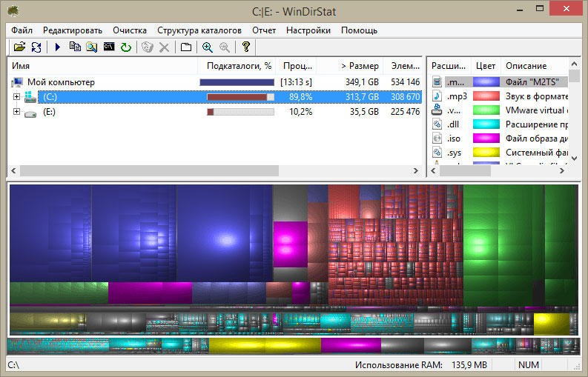Expand the (C:) drive tree node
This screenshot has width=588, height=377.
16,97
